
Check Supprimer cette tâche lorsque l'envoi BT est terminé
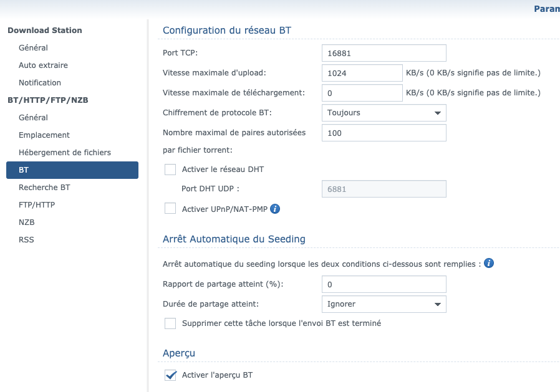(170, 323)
